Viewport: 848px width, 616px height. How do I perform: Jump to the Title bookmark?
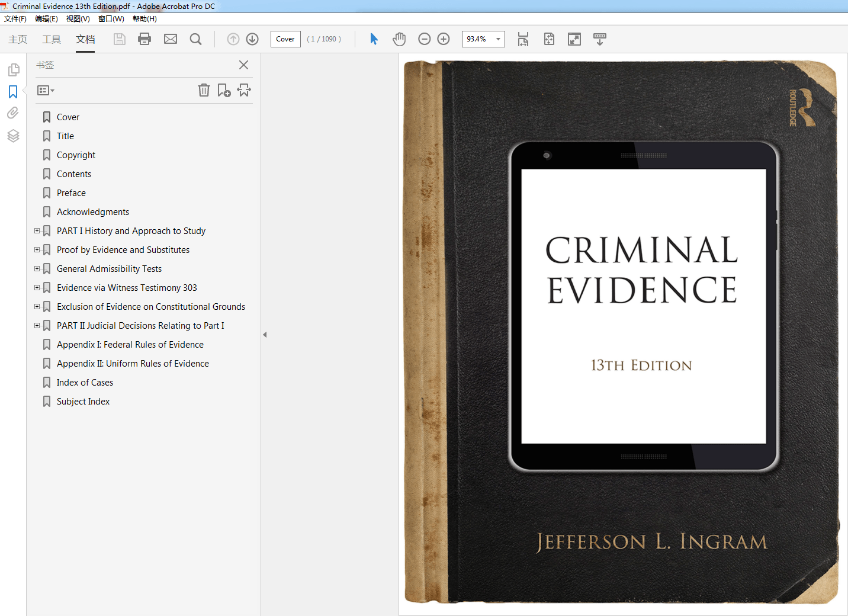[65, 136]
